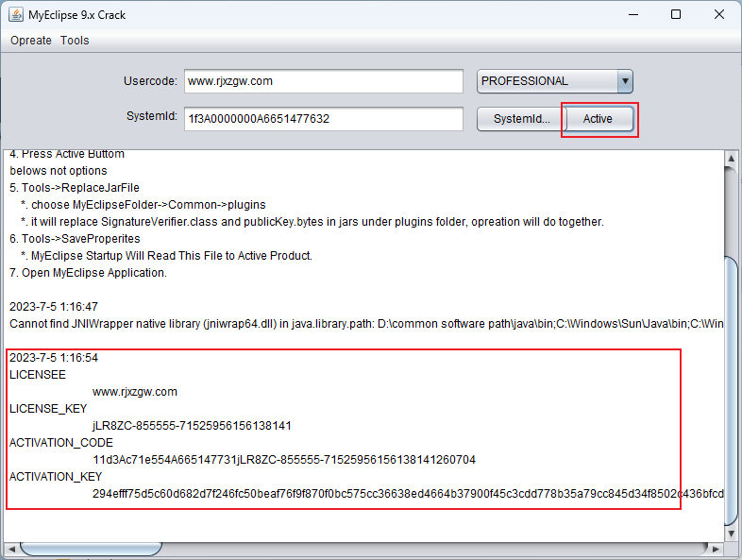The image size is (742, 560).
Task: Click the Active button
Action: (x=598, y=119)
